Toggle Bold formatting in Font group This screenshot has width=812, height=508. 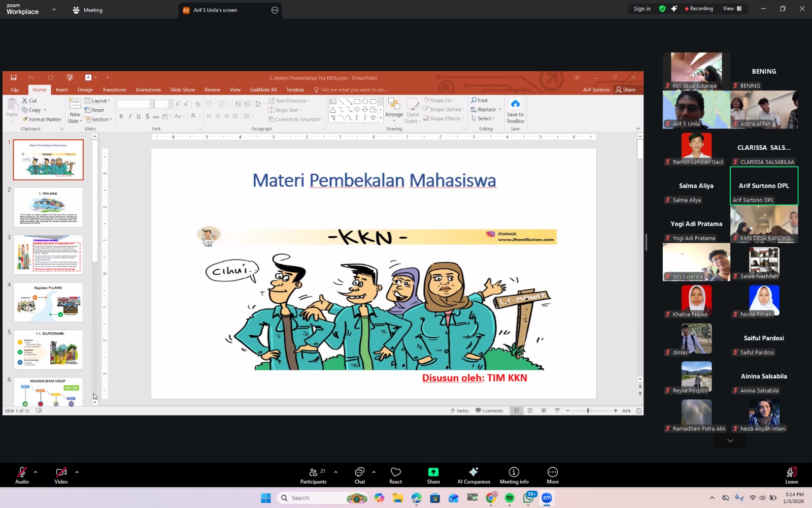pos(121,116)
